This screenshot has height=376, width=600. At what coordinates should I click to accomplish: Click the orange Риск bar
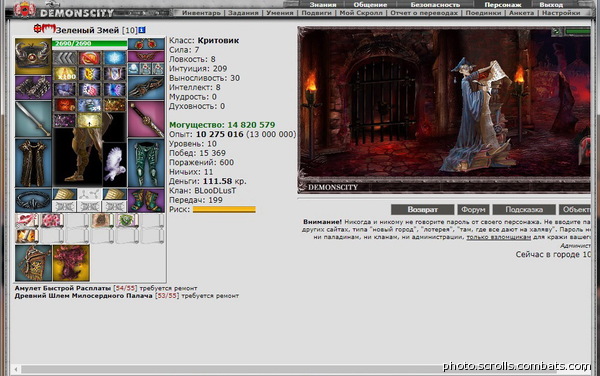tap(224, 210)
